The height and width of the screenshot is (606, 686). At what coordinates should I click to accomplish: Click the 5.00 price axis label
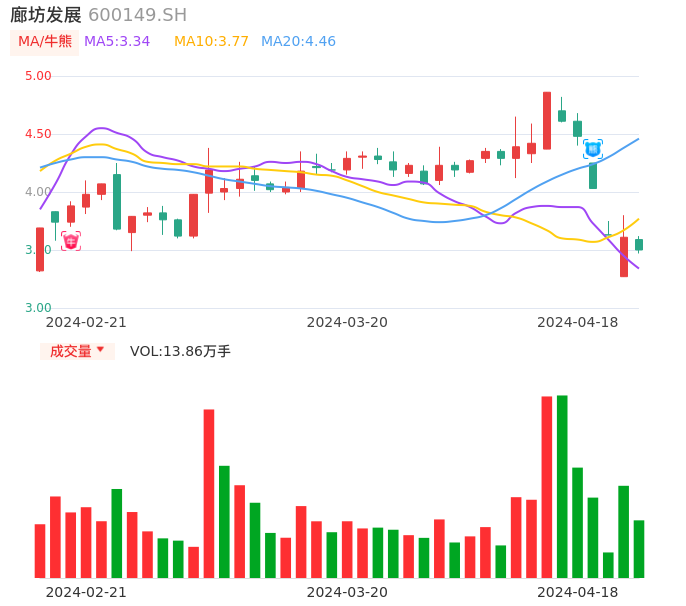[x=38, y=76]
